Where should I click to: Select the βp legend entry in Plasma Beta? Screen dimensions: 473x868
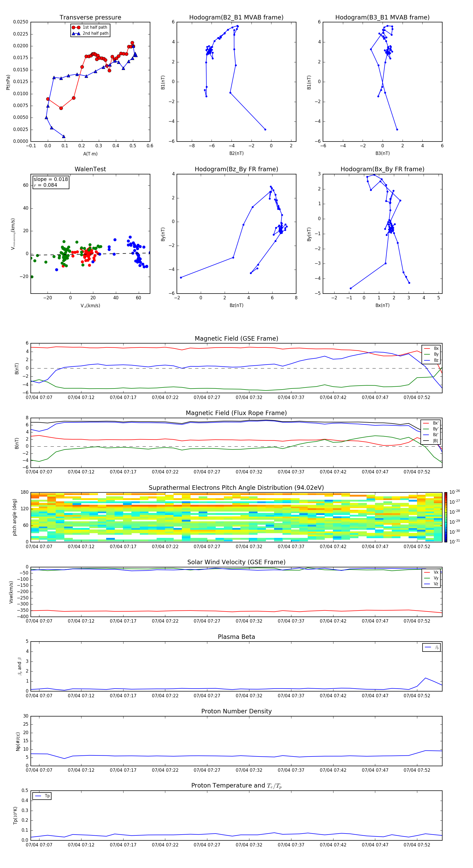coord(432,647)
